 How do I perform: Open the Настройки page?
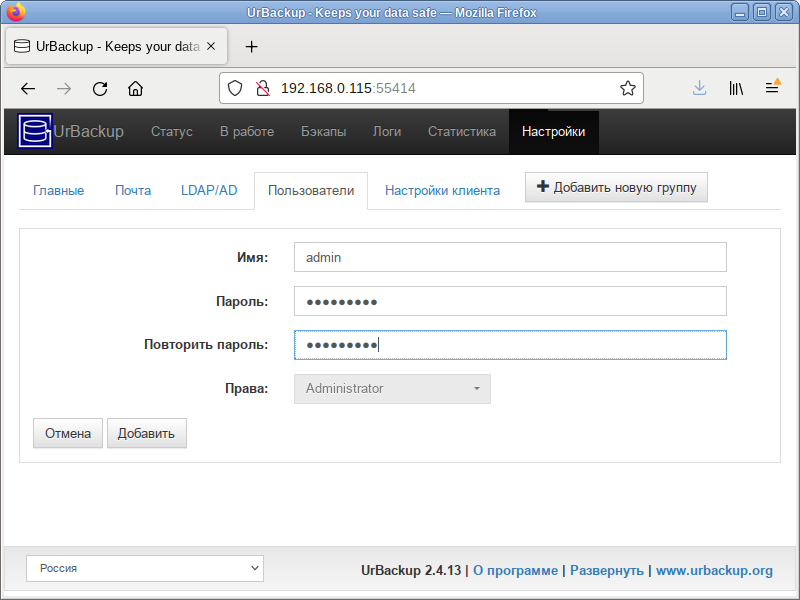[554, 132]
